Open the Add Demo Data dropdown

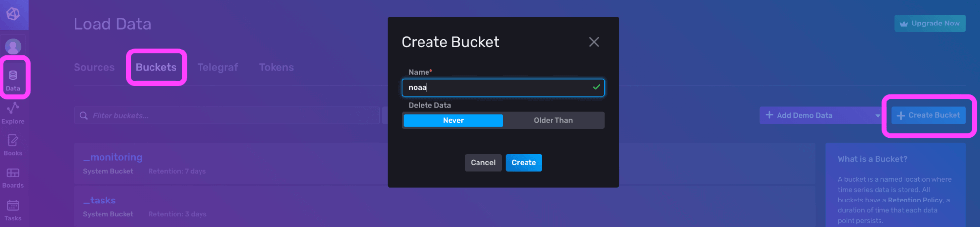point(820,115)
